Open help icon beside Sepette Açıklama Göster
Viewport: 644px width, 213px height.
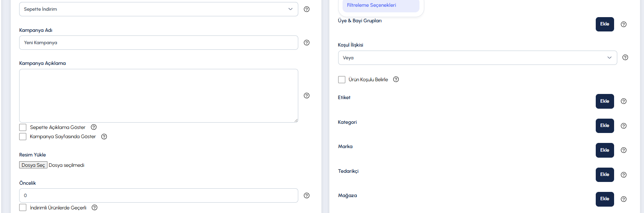click(x=94, y=127)
